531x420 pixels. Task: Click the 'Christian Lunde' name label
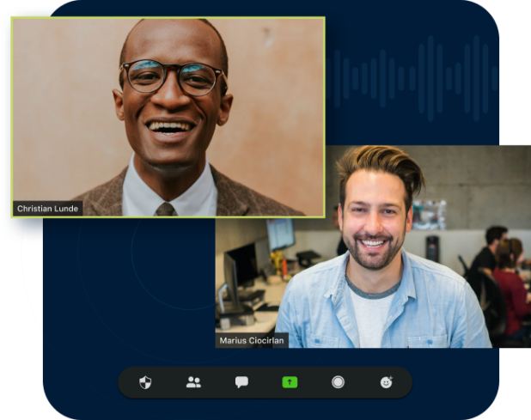tap(48, 209)
